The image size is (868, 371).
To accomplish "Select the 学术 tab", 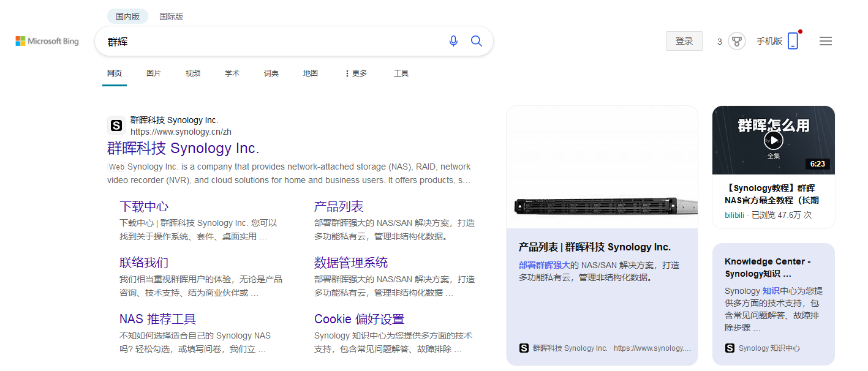I will [232, 73].
